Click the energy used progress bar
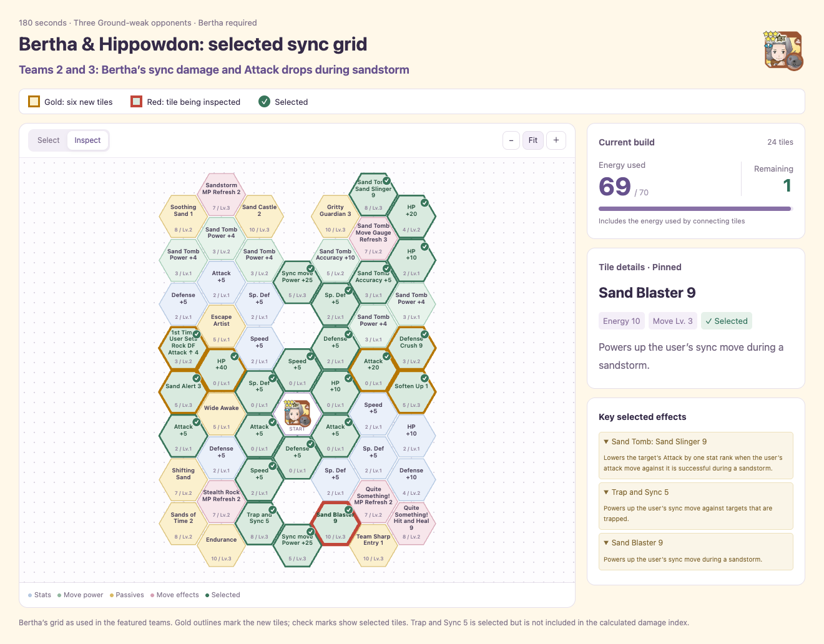Screen dimensions: 824x644 coord(695,208)
